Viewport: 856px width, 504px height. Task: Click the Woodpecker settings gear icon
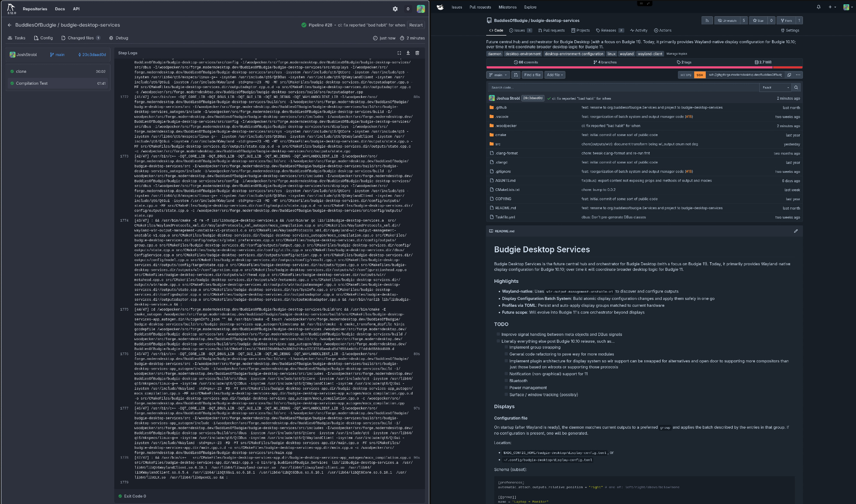[x=395, y=9]
